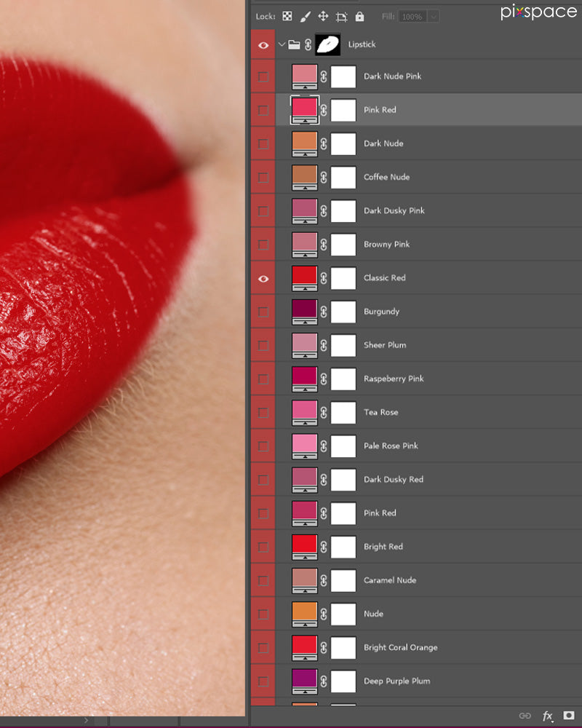Viewport: 582px width, 728px height.
Task: Click the Lipstick group mask thumbnail
Action: [328, 44]
